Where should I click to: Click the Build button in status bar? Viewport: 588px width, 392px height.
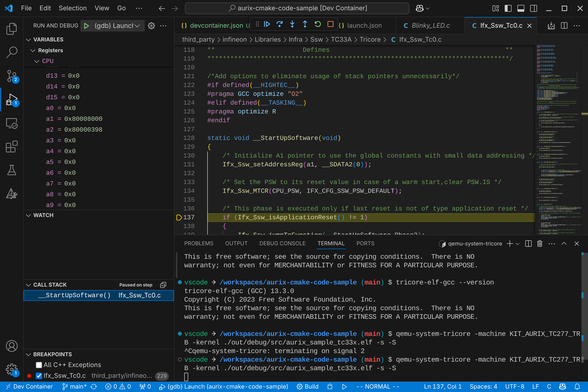click(x=307, y=387)
